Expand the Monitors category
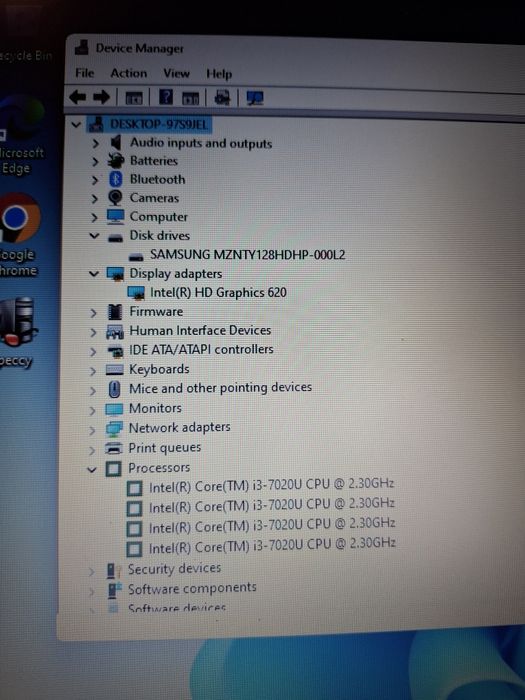This screenshot has height=700, width=525. point(92,410)
